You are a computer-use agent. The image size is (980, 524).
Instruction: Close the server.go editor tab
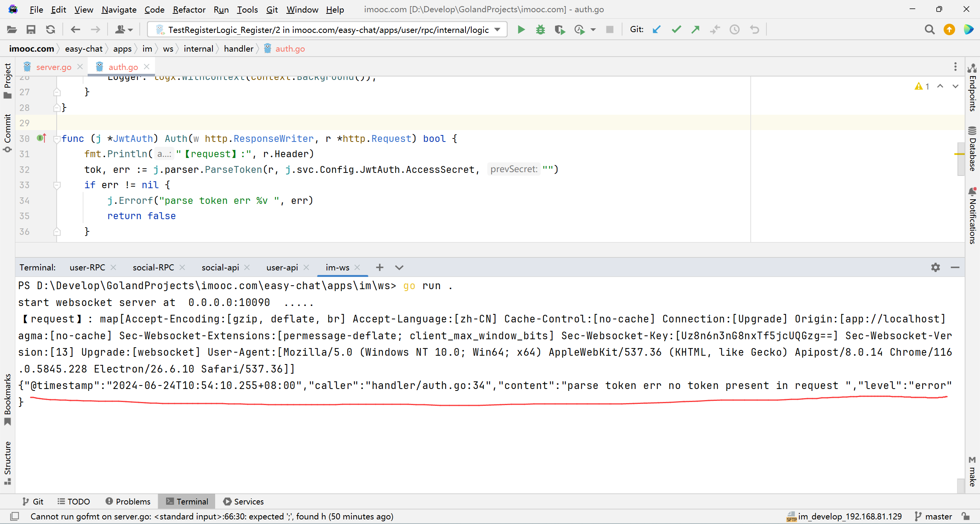(80, 67)
